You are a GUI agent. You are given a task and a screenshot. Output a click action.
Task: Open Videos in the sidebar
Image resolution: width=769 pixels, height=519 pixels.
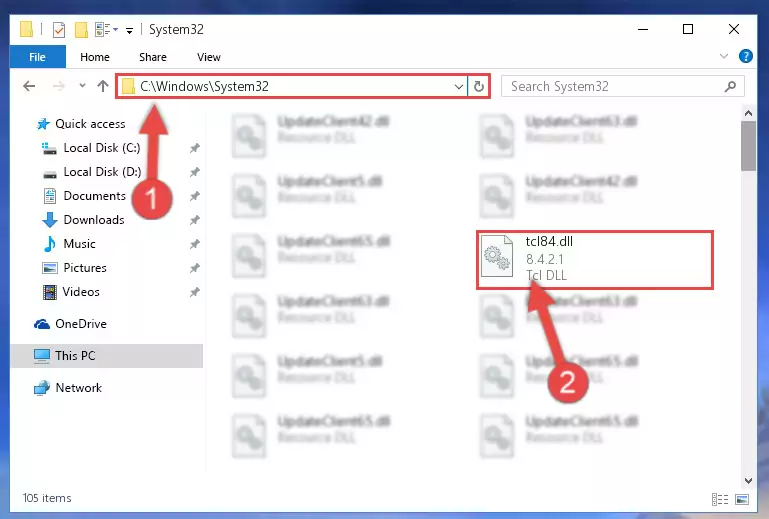click(72, 292)
